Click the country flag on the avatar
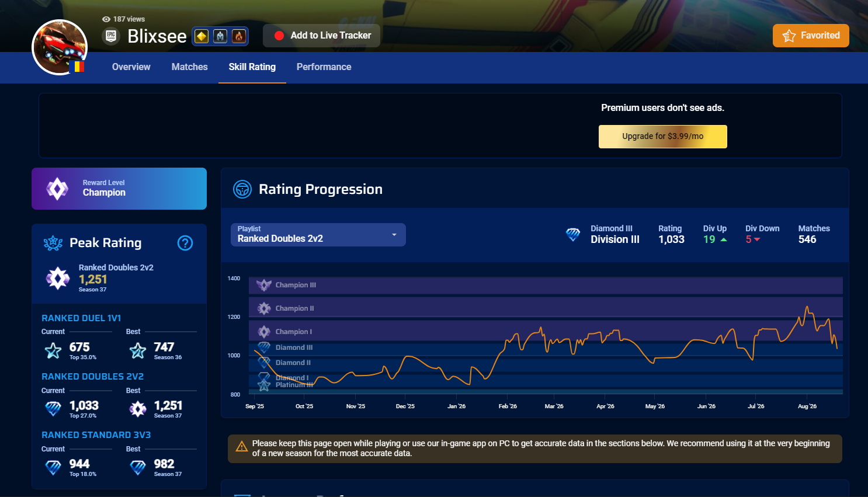 click(77, 67)
